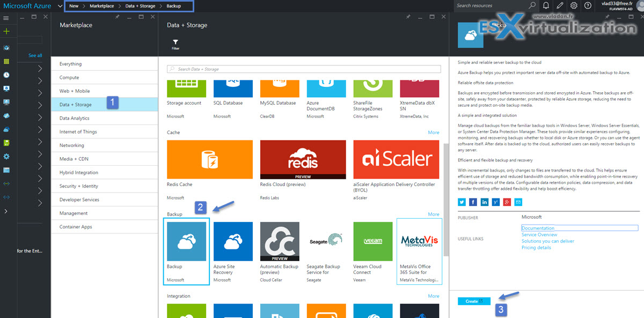Select the XtremeData dbX SN tile
Screen dimensions: 644x318
coord(419,100)
